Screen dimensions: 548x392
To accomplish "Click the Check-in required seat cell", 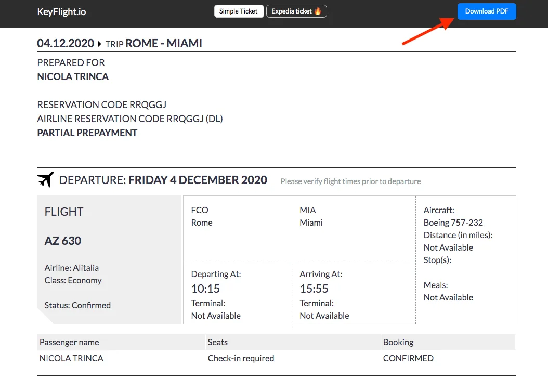I will 241,358.
